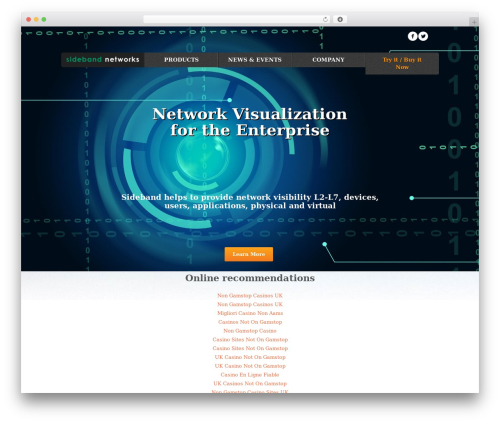Minimize the window with yellow button
500x423 pixels.
(x=36, y=19)
